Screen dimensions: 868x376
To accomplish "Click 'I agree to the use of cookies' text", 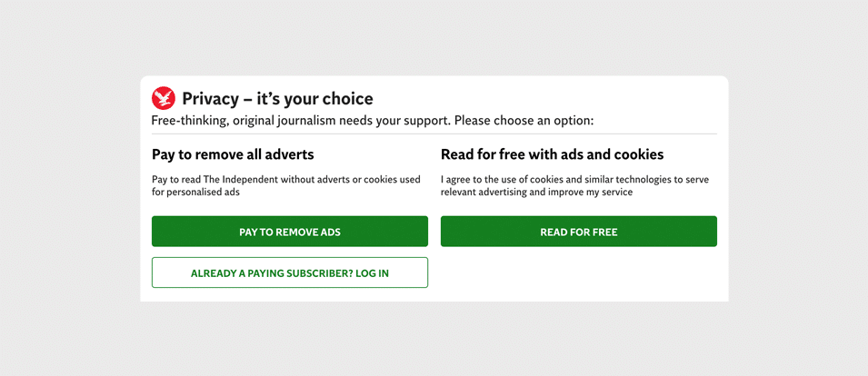I will click(x=498, y=180).
